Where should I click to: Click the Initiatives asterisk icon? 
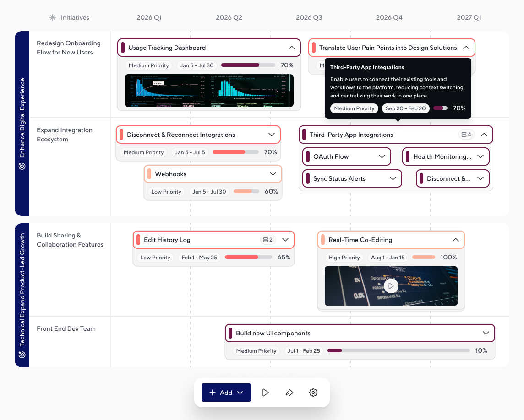point(53,17)
